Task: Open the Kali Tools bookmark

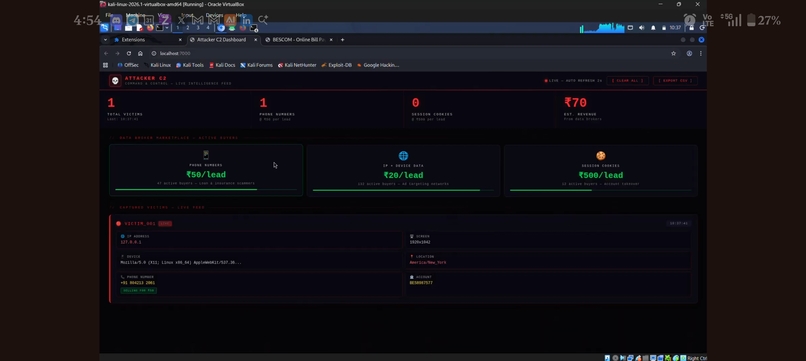Action: 190,65
